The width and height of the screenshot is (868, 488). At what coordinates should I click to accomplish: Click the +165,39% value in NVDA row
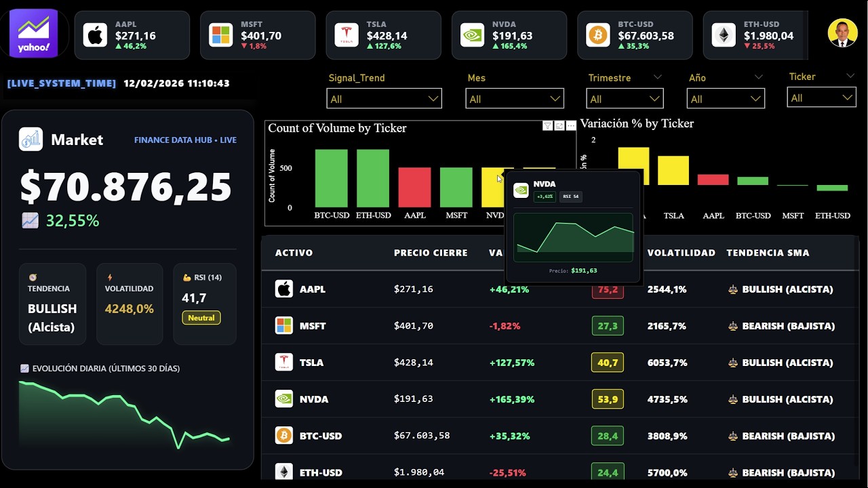tap(512, 399)
